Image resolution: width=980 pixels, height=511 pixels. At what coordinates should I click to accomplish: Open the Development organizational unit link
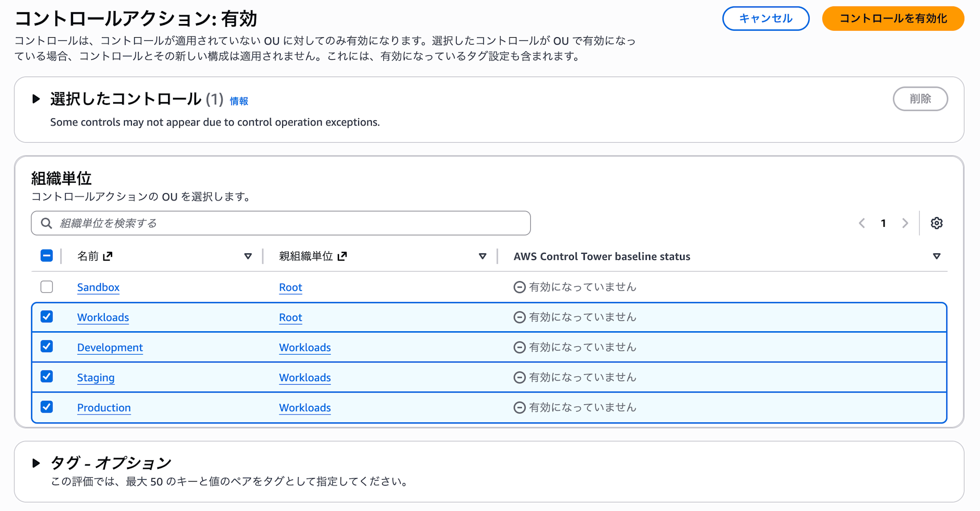[x=110, y=347]
